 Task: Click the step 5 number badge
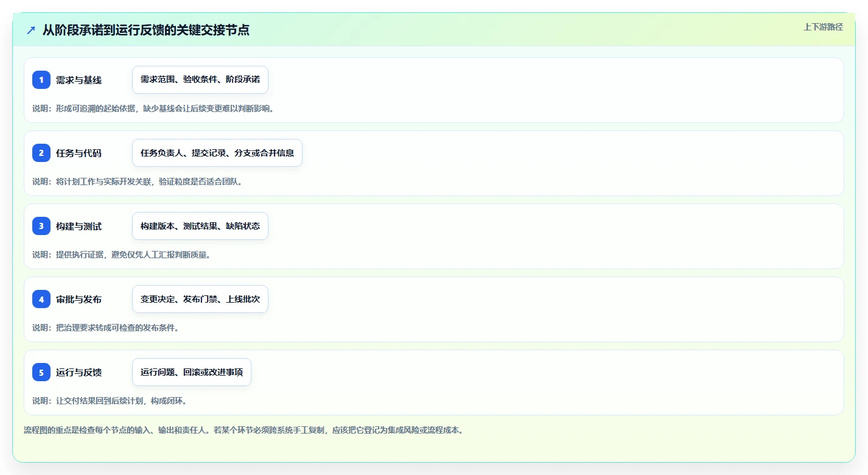point(41,372)
